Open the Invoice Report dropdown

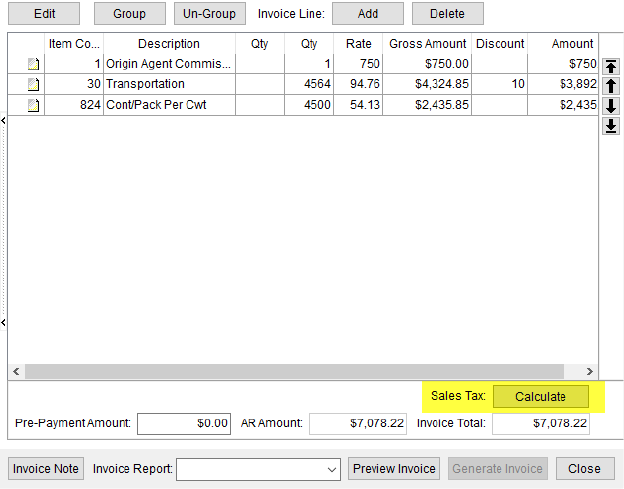(332, 469)
